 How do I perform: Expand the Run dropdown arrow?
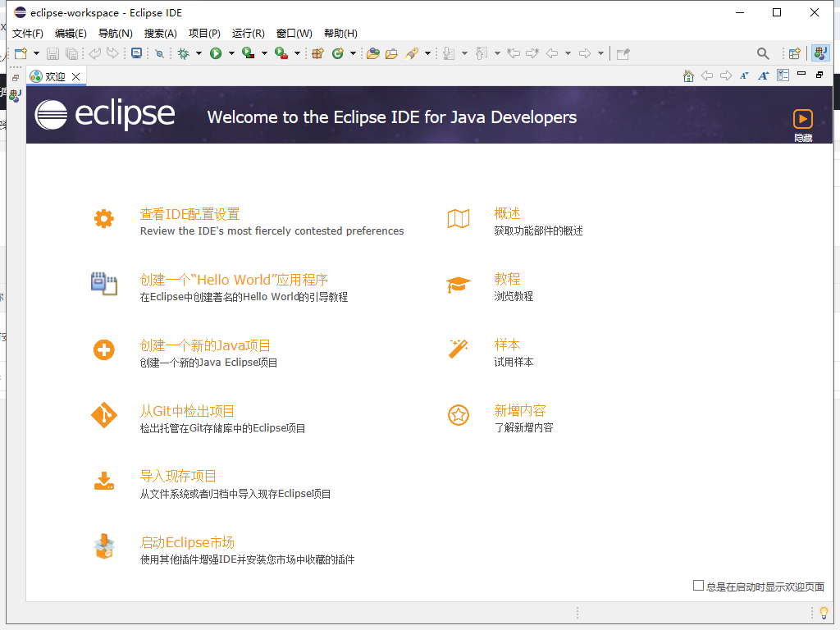tap(231, 53)
